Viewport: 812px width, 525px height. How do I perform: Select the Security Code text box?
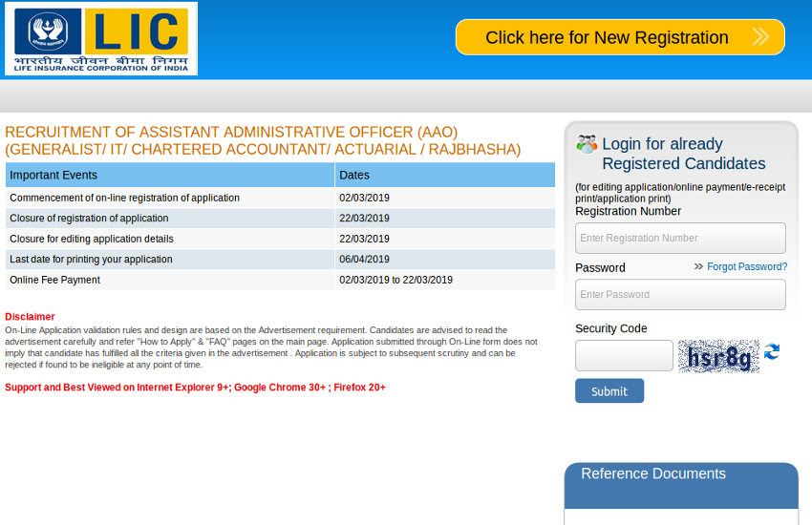point(624,356)
